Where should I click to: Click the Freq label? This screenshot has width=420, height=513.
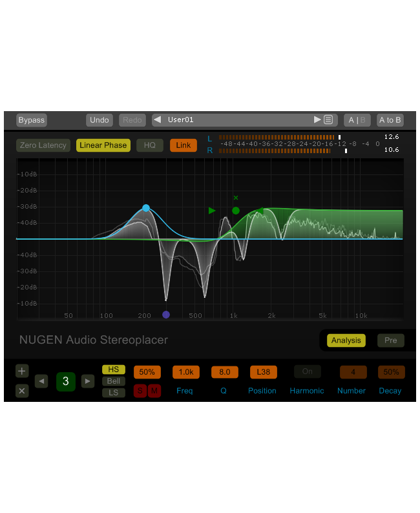185,391
